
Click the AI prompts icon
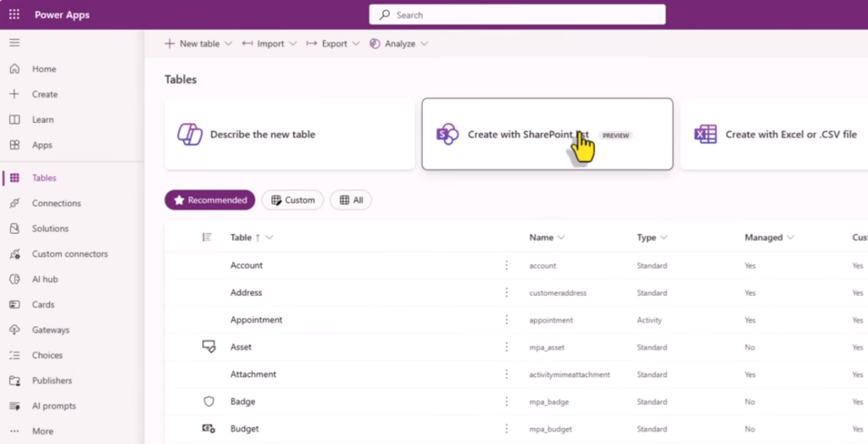click(x=14, y=407)
